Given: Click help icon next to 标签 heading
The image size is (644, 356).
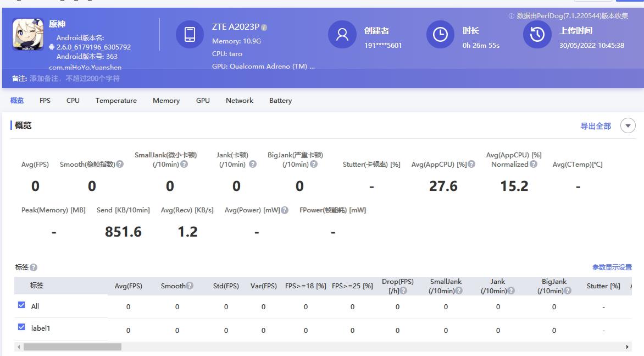Looking at the screenshot, I should click(x=34, y=267).
